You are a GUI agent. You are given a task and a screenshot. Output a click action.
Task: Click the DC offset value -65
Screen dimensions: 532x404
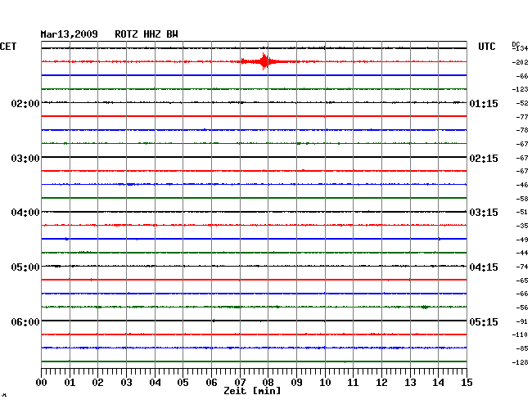(x=522, y=281)
